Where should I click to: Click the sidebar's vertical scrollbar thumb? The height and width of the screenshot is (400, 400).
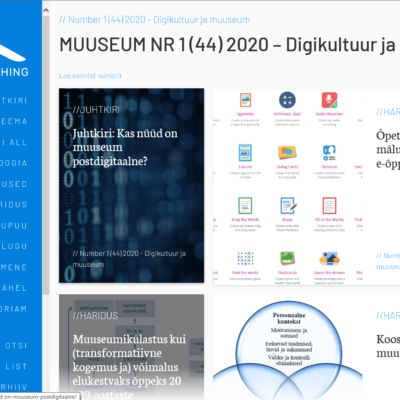tap(46, 155)
